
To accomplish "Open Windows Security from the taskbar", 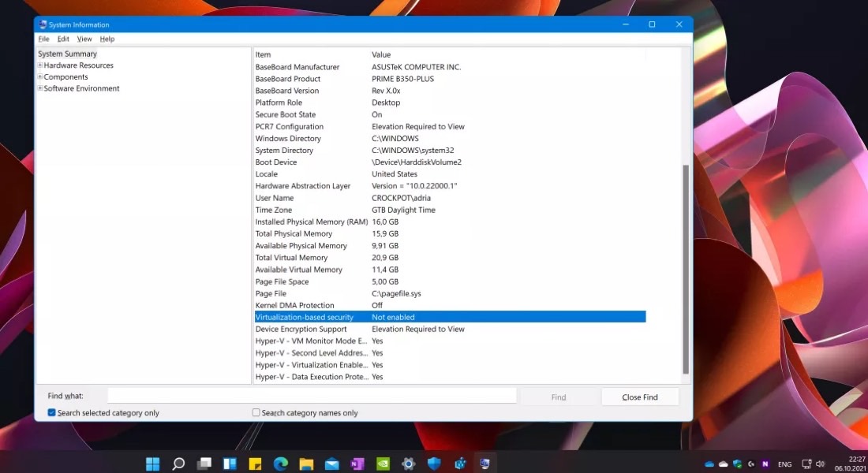I will tap(433, 464).
